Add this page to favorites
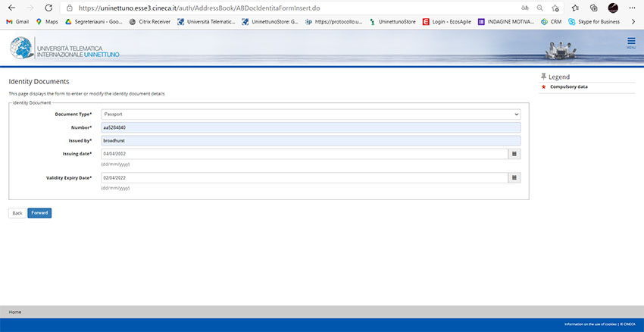The height and width of the screenshot is (332, 644). coord(557,8)
